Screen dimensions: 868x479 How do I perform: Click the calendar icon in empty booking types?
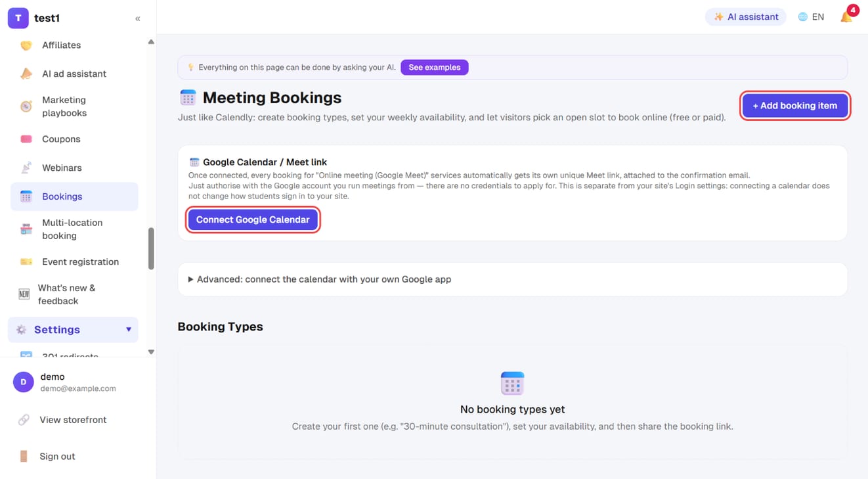pos(512,383)
